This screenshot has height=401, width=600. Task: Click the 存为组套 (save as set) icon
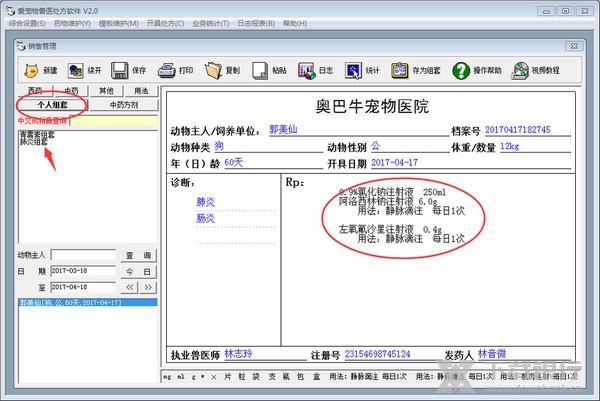(x=400, y=71)
